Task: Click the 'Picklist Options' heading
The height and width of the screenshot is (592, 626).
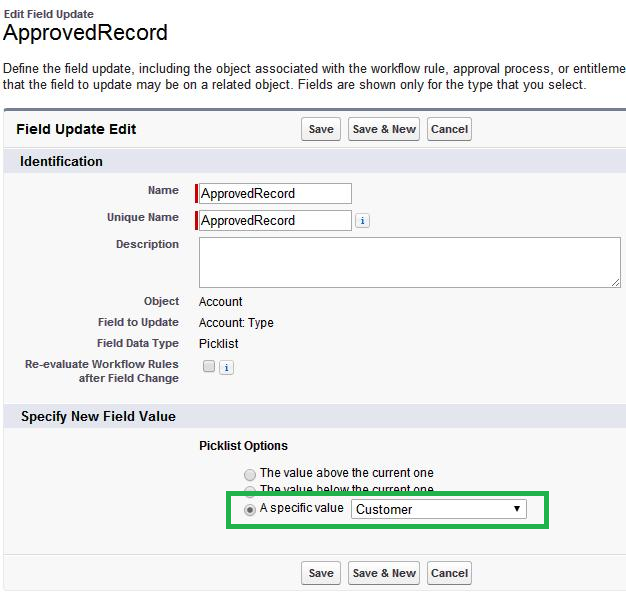Action: [243, 445]
